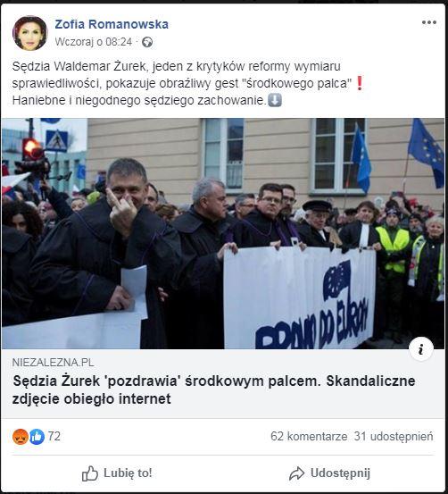Image resolution: width=448 pixels, height=494 pixels.
Task: Click the thumbs-up icon beside Lubię to!
Action: tap(90, 473)
